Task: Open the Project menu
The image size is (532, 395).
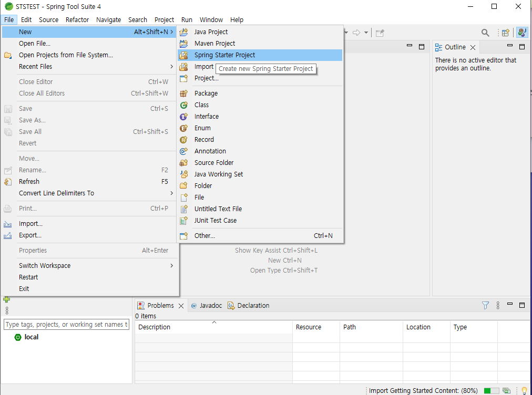Action: point(164,19)
